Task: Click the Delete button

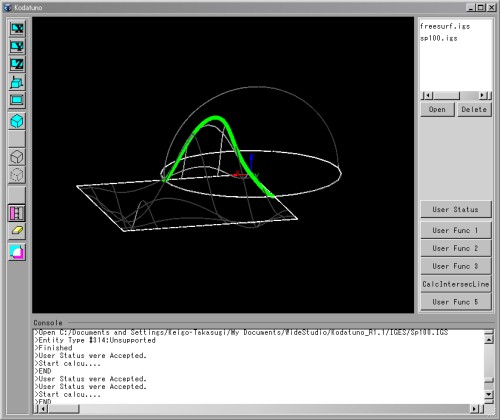Action: pos(474,110)
